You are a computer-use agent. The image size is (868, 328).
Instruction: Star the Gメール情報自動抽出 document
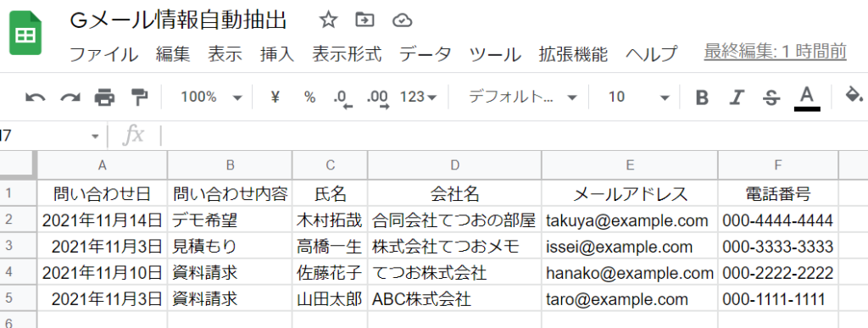[x=328, y=20]
